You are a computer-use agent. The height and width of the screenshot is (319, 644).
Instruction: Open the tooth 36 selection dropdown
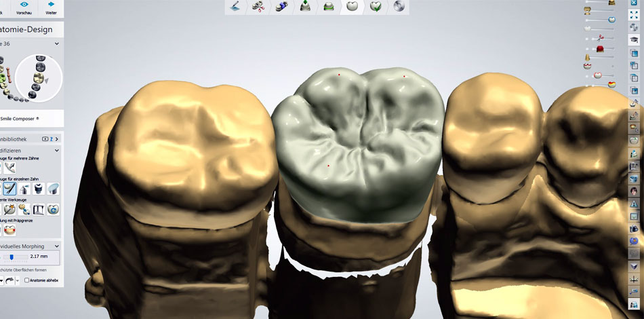coord(57,43)
